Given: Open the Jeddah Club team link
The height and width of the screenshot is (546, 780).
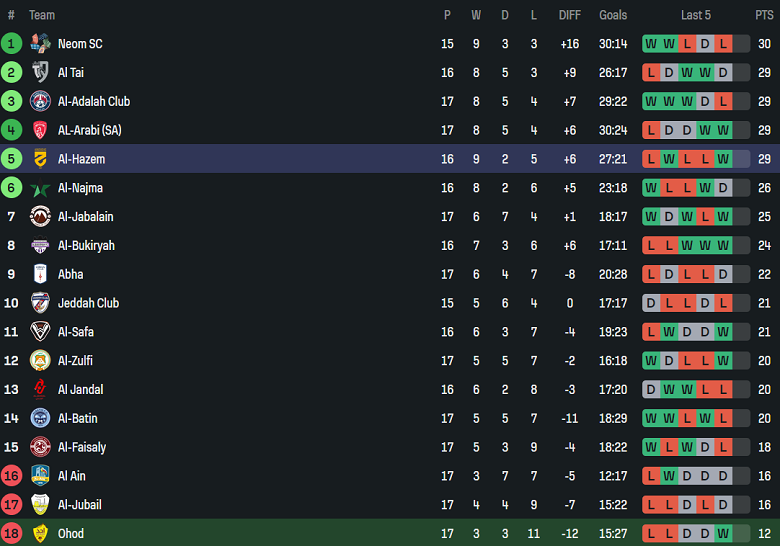Looking at the screenshot, I should 88,303.
